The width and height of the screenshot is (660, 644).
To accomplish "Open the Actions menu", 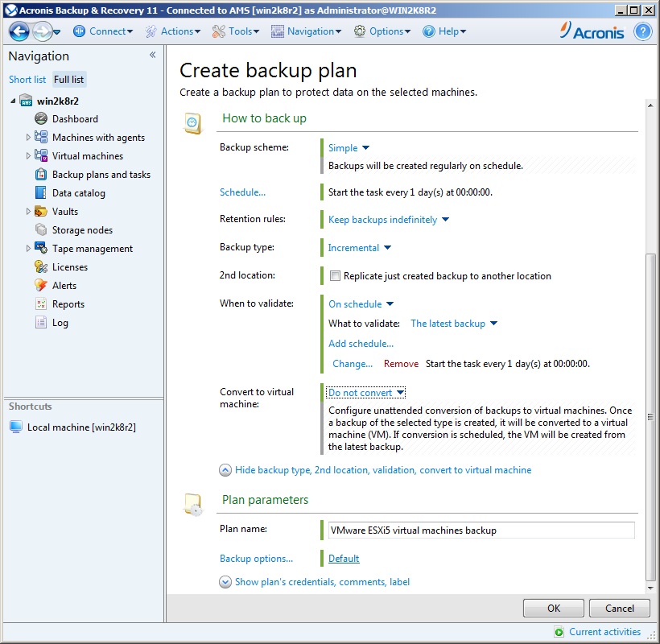I will click(x=173, y=31).
